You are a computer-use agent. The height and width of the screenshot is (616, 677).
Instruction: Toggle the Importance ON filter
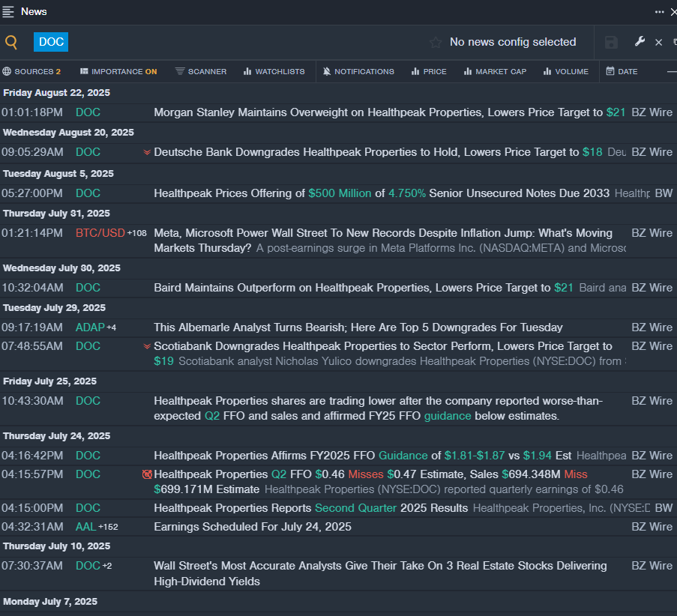[x=118, y=72]
